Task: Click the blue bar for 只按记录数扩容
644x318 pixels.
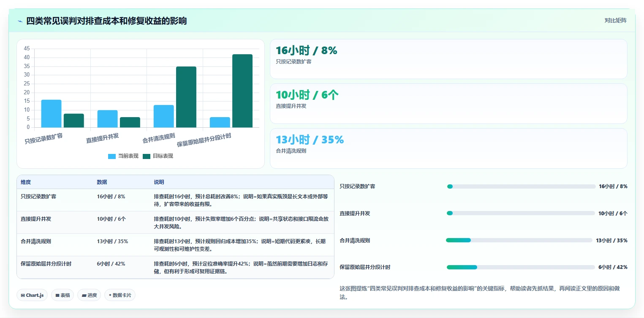Action: pyautogui.click(x=51, y=113)
